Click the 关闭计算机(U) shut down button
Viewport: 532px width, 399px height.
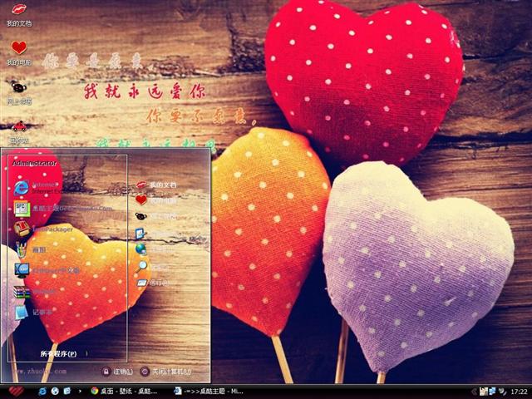[166, 372]
